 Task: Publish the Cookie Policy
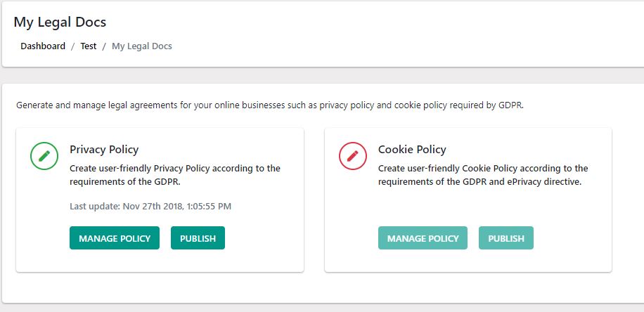click(x=506, y=238)
